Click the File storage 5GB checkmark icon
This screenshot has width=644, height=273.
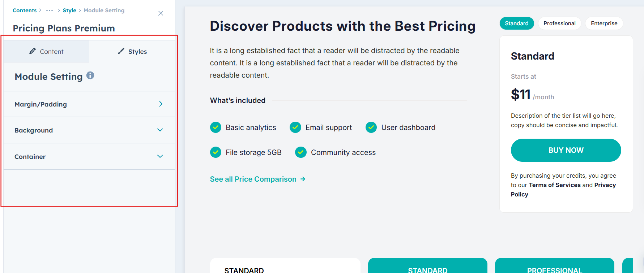(x=216, y=152)
